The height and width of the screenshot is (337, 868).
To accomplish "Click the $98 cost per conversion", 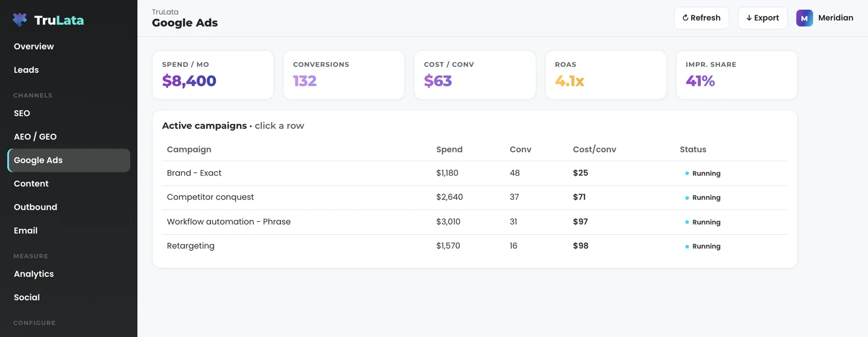I will pos(580,246).
